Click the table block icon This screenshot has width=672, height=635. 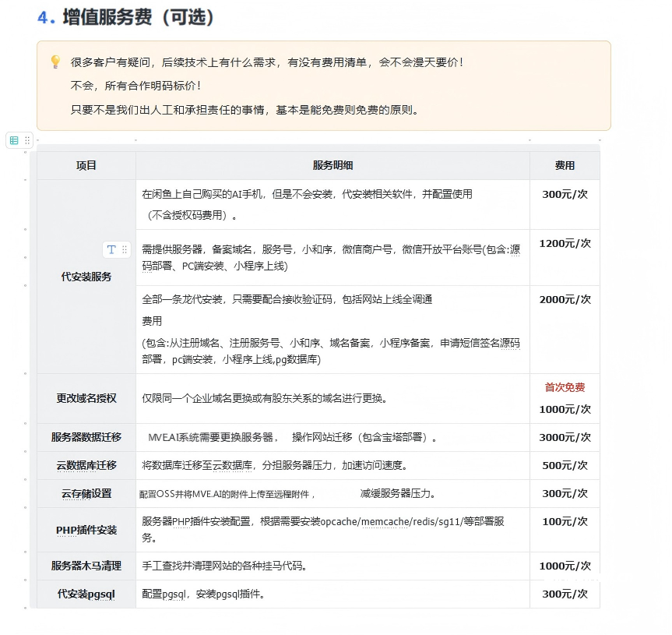(14, 140)
